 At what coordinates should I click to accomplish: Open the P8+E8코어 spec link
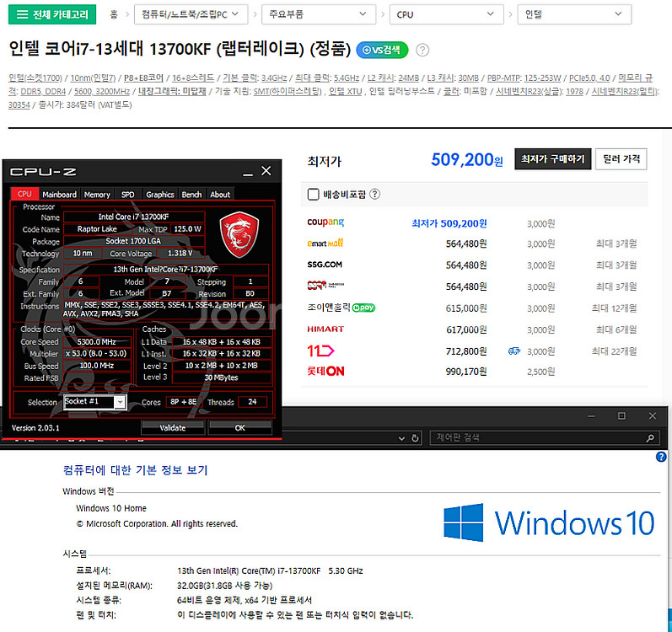click(143, 78)
